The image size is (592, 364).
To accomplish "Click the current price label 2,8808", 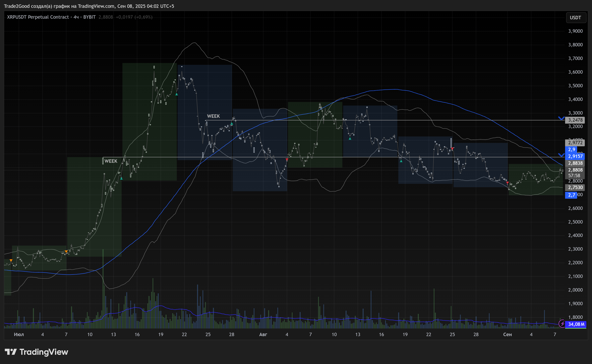I will pyautogui.click(x=575, y=170).
